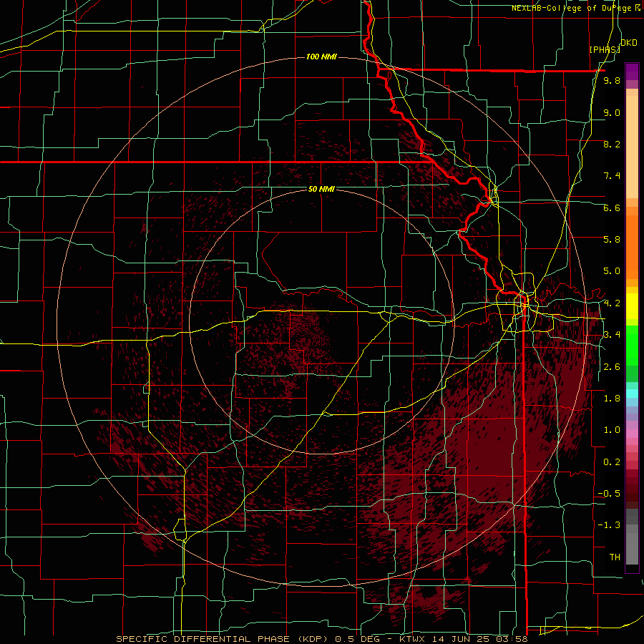Click the yellow segment of the color bar
The height and width of the screenshot is (644, 644).
(x=632, y=306)
